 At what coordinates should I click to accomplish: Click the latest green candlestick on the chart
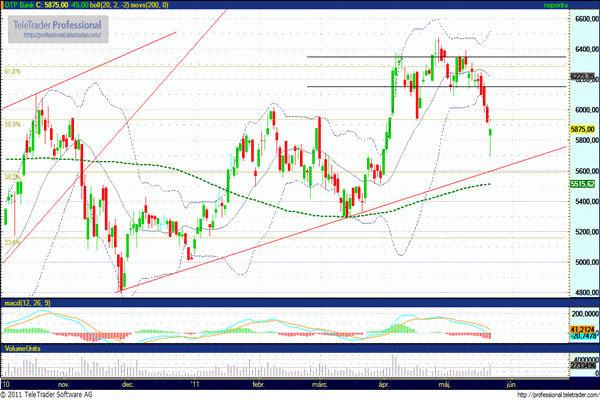point(492,138)
